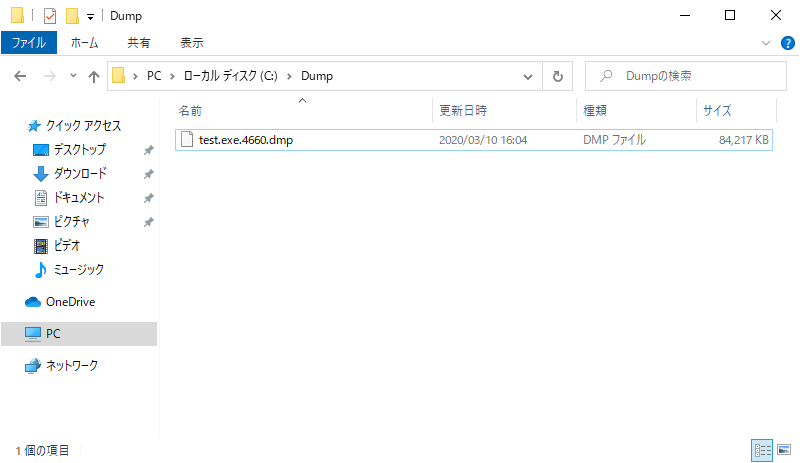Viewport: 800px width, 463px height.
Task: Click the pin icon beside ピクチャ
Action: click(148, 222)
